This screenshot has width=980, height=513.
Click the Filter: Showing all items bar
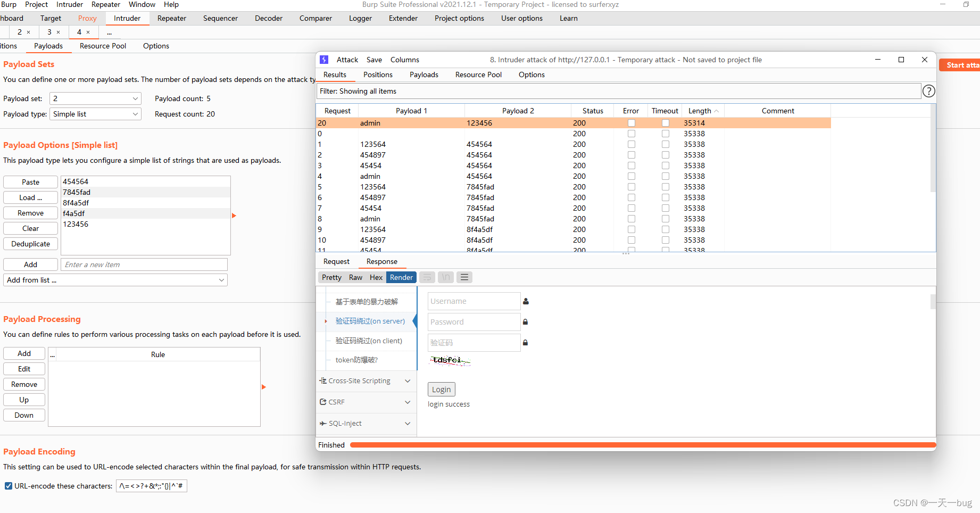click(619, 91)
